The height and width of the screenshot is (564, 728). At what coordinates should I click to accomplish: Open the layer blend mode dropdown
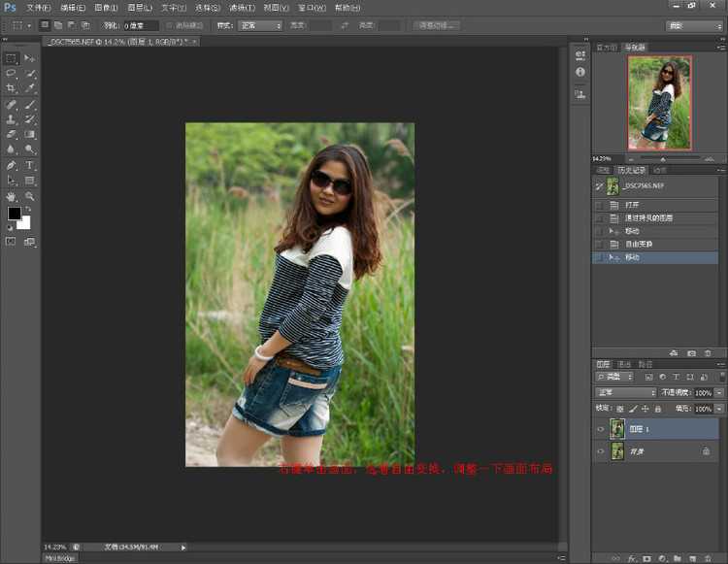tap(626, 393)
